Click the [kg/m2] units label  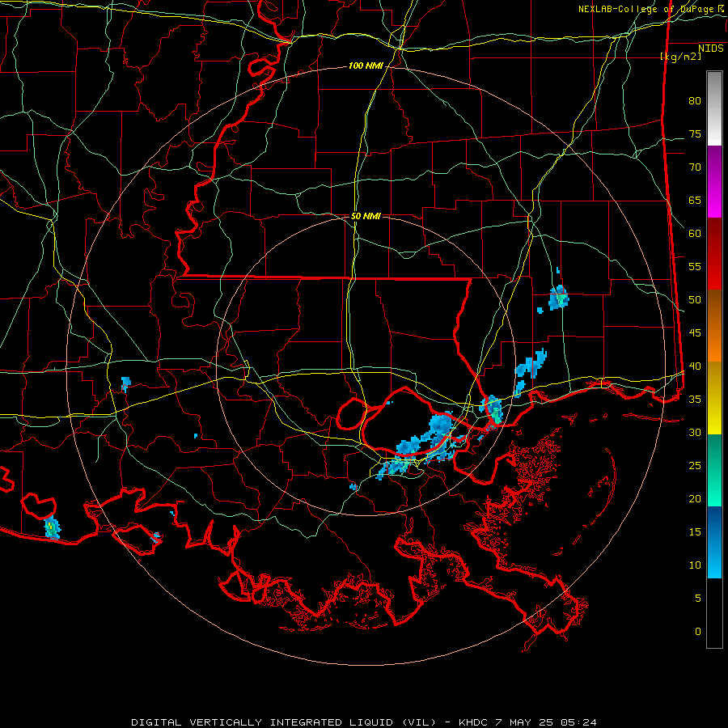coord(680,57)
